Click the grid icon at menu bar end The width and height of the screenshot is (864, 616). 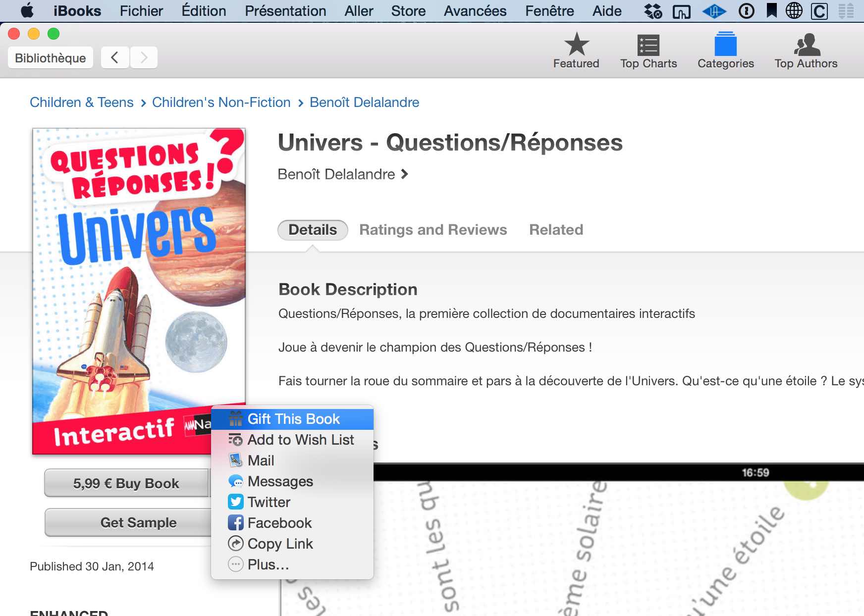tap(846, 11)
